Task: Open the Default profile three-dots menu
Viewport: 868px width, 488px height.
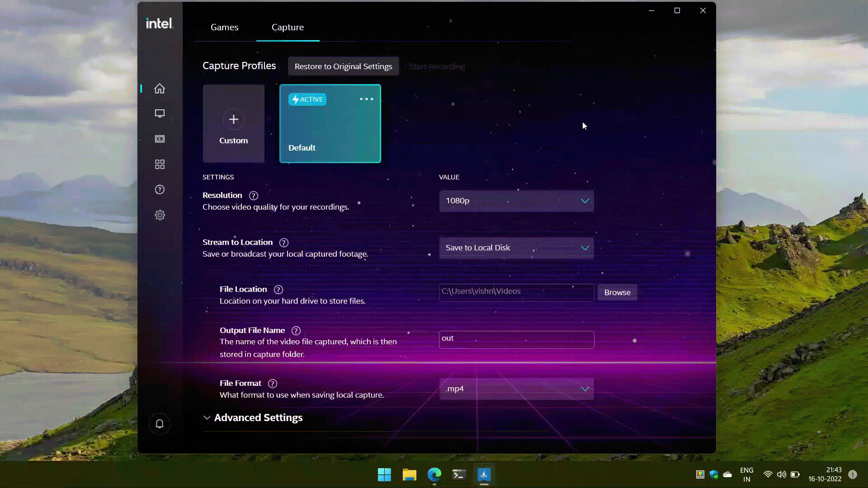Action: click(x=366, y=99)
